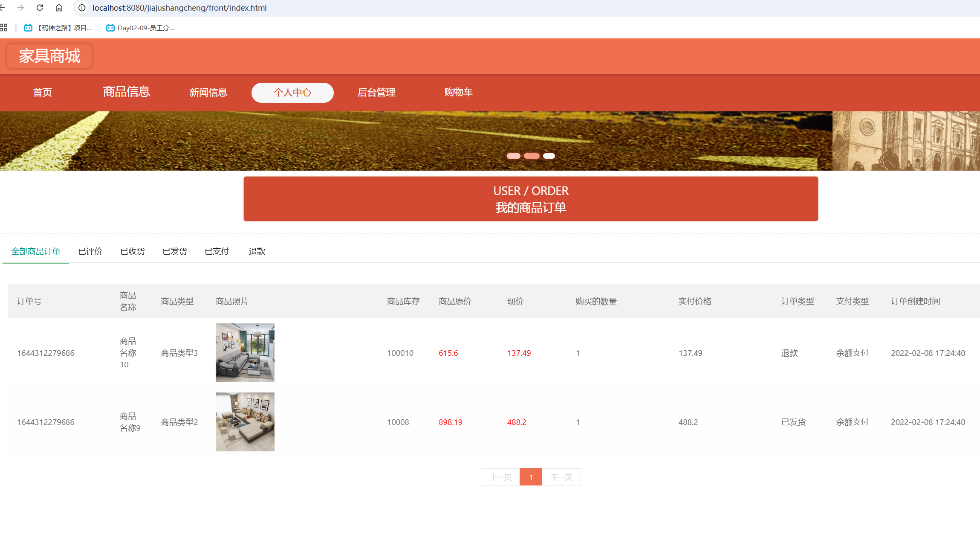This screenshot has height=558, width=980.
Task: Select the first carousel indicator dot
Action: (x=513, y=156)
